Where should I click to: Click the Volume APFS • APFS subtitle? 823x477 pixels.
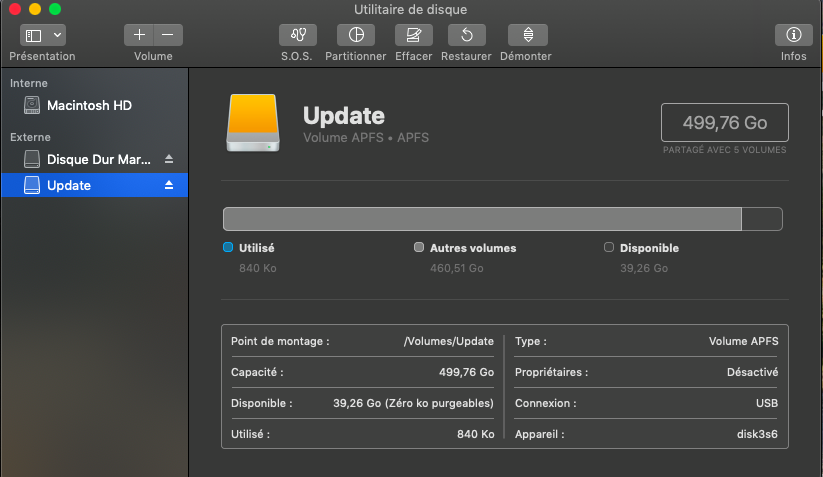[x=366, y=137]
